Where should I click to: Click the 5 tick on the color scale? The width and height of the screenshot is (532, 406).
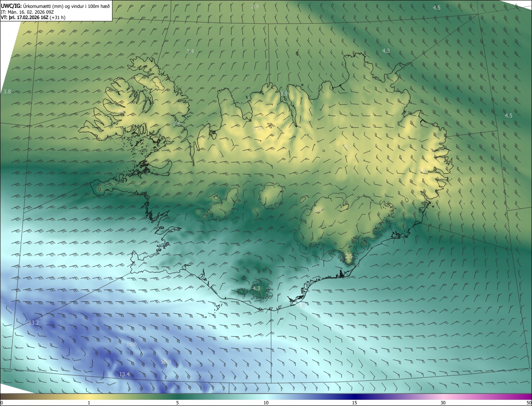click(177, 403)
